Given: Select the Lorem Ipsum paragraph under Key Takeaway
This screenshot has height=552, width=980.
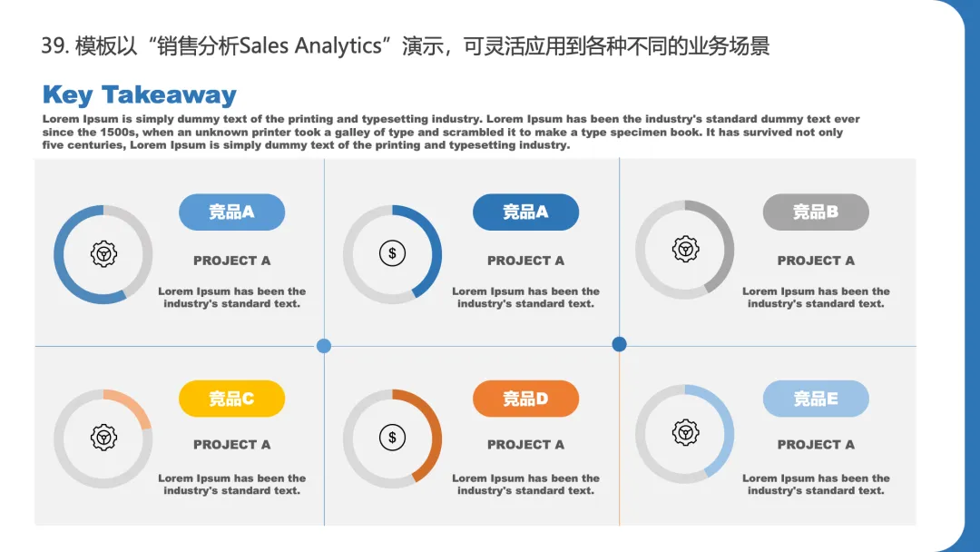Looking at the screenshot, I should (x=451, y=132).
